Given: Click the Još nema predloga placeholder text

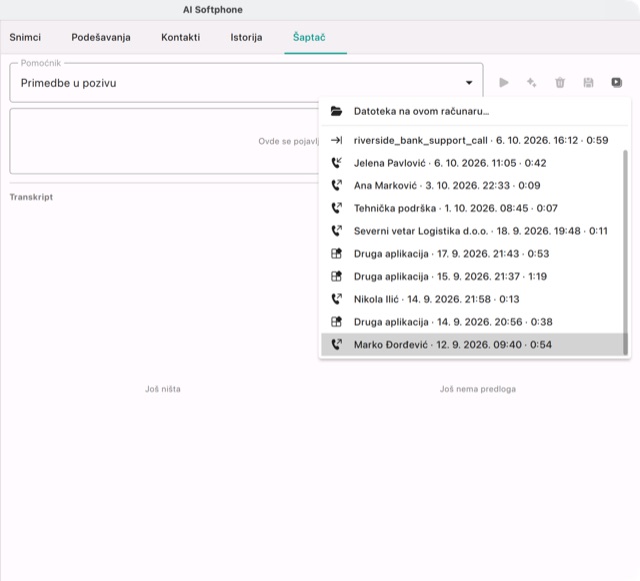Looking at the screenshot, I should pyautogui.click(x=478, y=389).
